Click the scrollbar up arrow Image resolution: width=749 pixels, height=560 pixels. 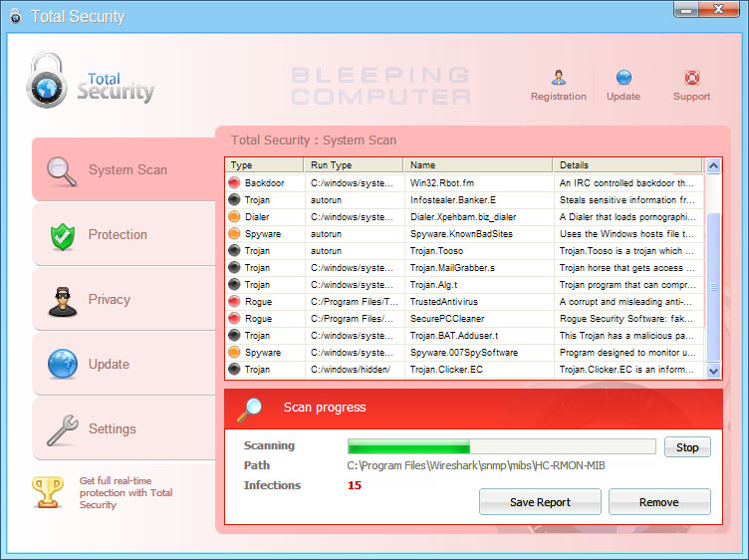point(713,165)
